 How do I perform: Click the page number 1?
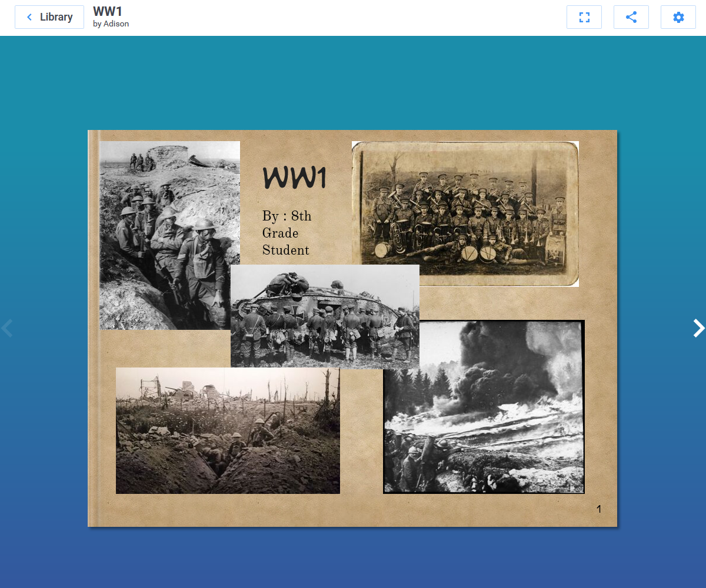coord(599,509)
